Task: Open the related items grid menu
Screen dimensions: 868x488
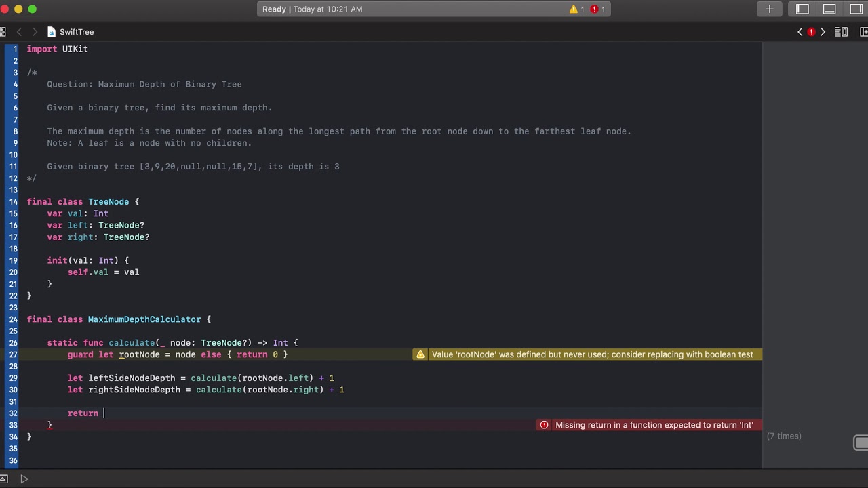Action: pyautogui.click(x=3, y=32)
